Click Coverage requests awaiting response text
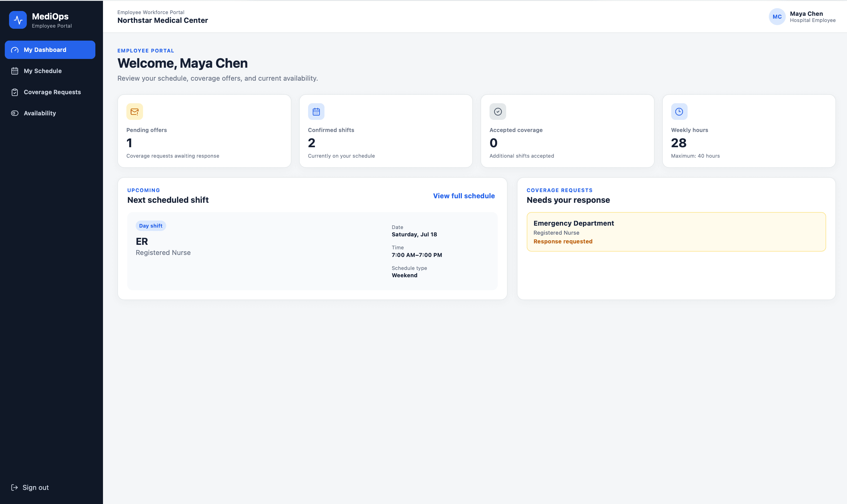The image size is (847, 504). [x=173, y=156]
